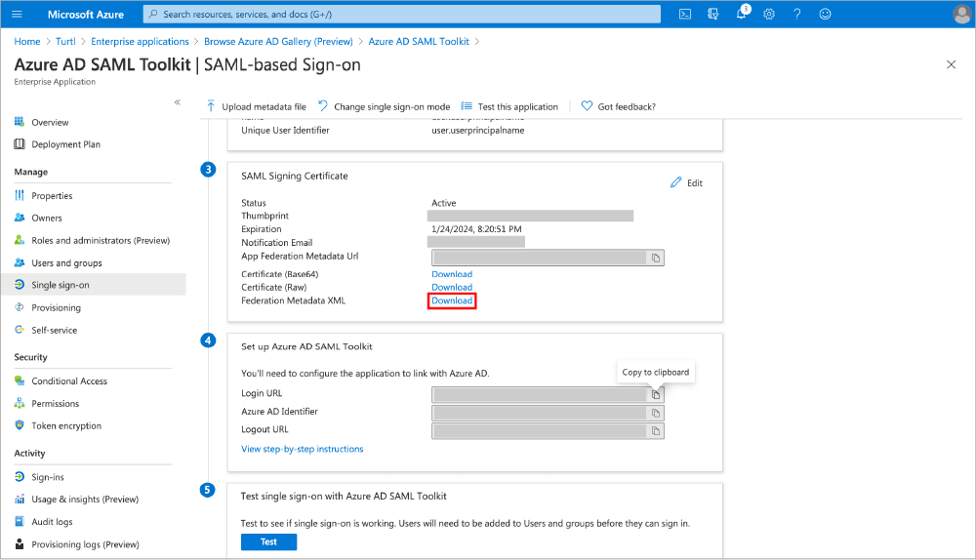976x560 pixels.
Task: Open the hamburger portal menu
Action: [19, 14]
